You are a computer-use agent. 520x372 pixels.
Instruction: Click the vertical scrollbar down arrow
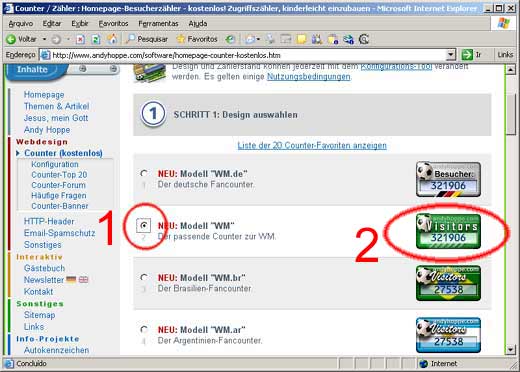[510, 349]
